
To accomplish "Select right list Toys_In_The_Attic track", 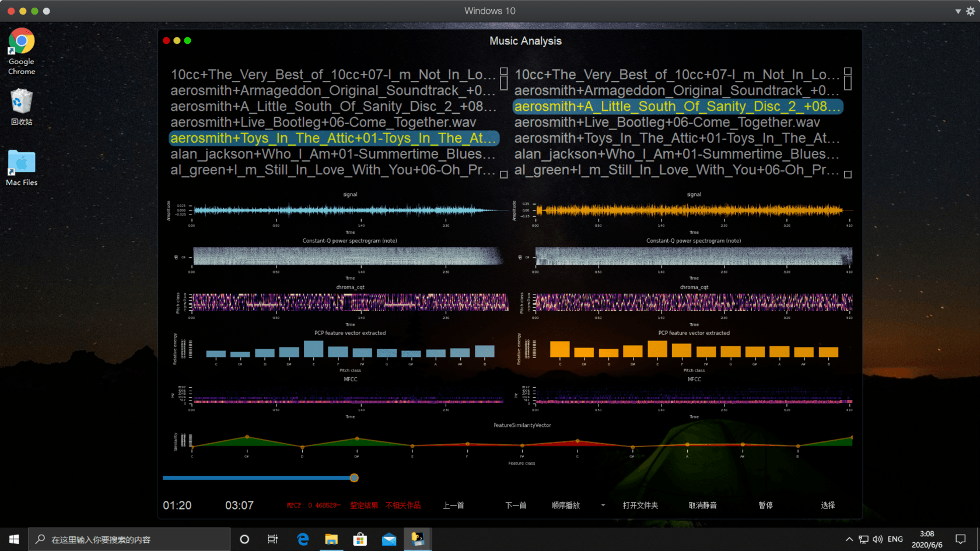I will pyautogui.click(x=677, y=138).
